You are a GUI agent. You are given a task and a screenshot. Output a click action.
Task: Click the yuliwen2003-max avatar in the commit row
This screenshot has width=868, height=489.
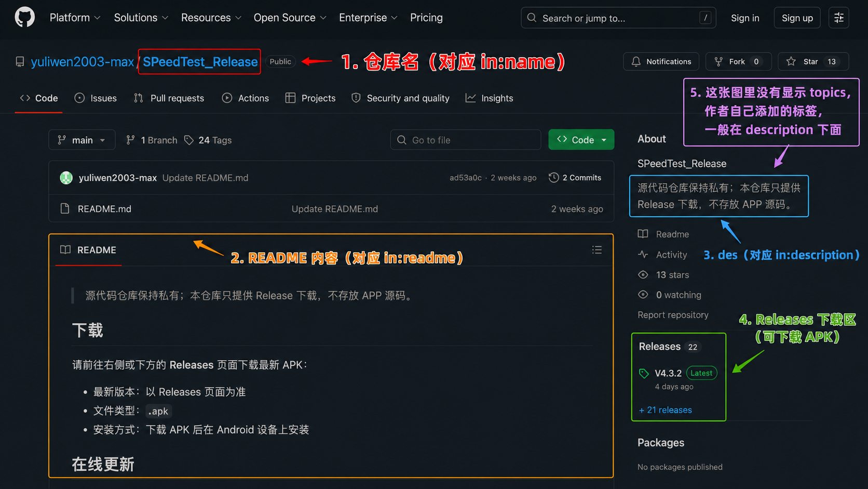66,178
